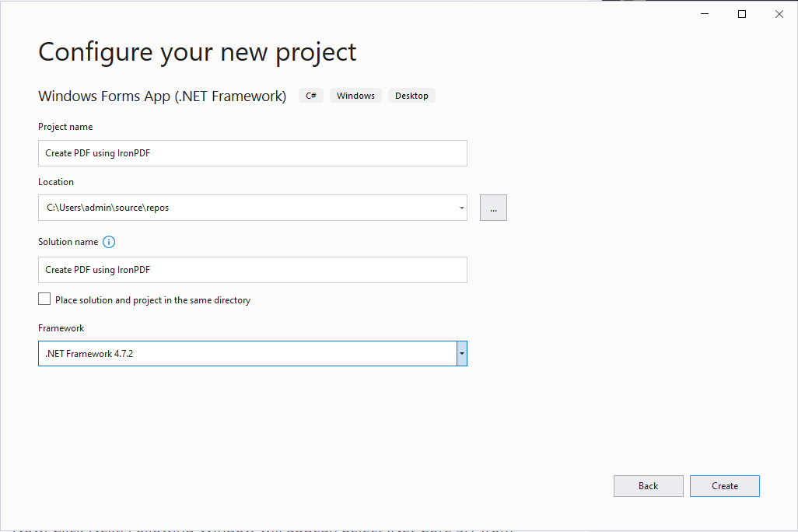
Task: Maximize the Configure project window
Action: coord(742,14)
